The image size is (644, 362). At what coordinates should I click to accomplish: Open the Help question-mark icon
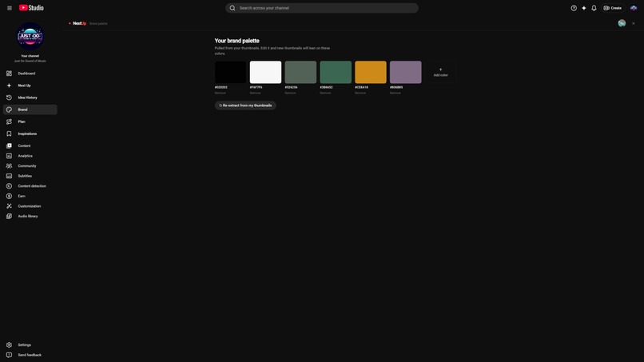click(x=574, y=8)
